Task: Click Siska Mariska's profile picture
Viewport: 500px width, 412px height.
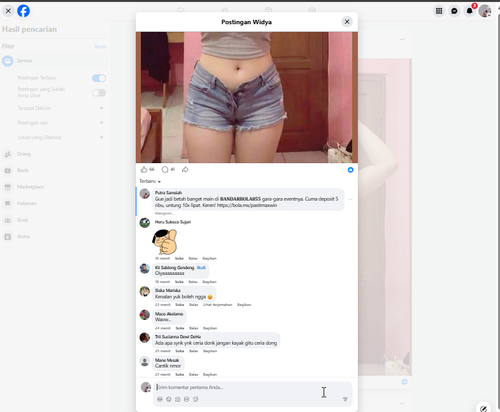Action: (x=145, y=291)
